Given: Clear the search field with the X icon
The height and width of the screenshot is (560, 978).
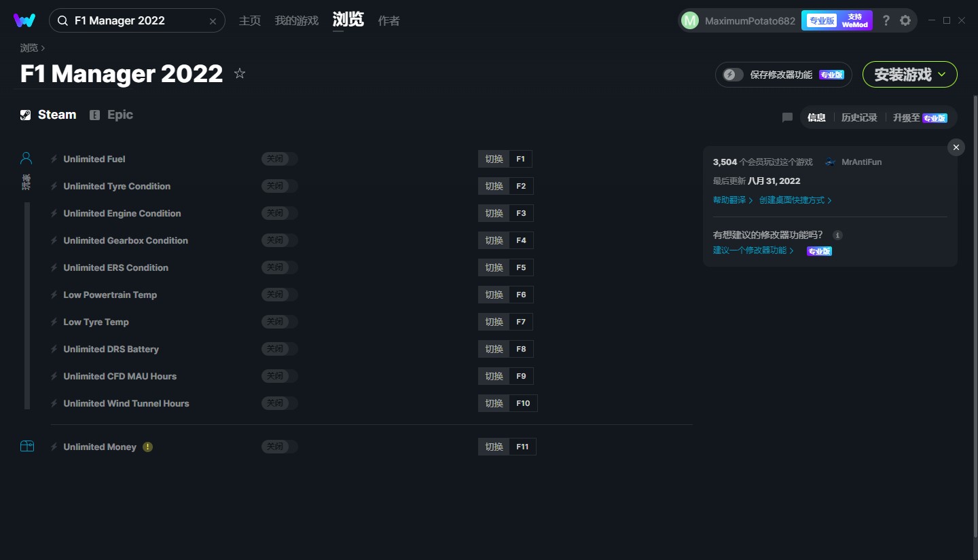Looking at the screenshot, I should click(213, 21).
